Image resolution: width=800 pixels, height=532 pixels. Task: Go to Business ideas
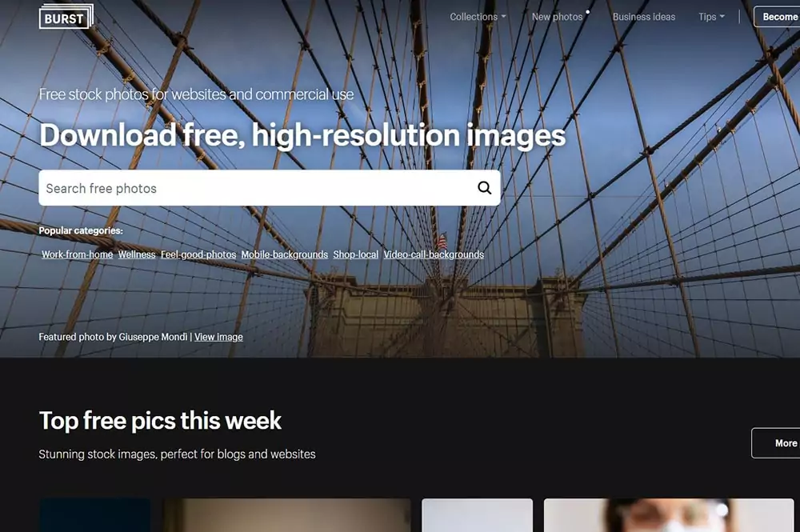coord(644,17)
